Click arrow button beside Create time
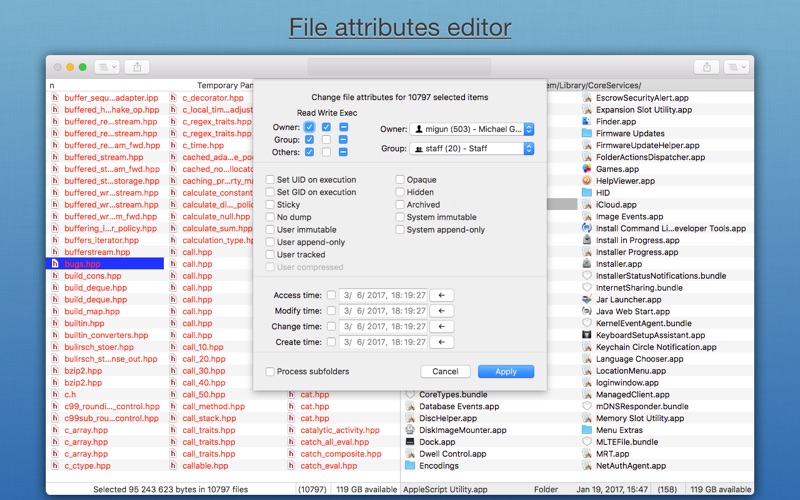Viewport: 800px width, 500px height. pyautogui.click(x=443, y=343)
